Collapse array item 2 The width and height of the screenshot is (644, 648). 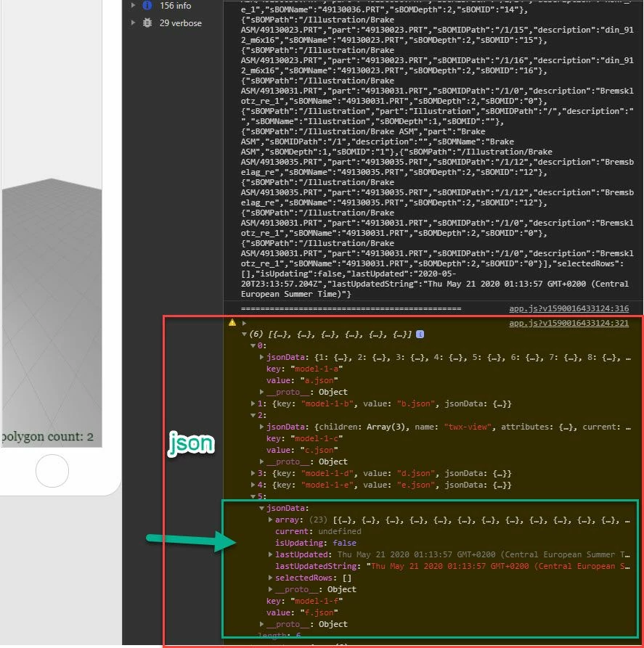[253, 415]
